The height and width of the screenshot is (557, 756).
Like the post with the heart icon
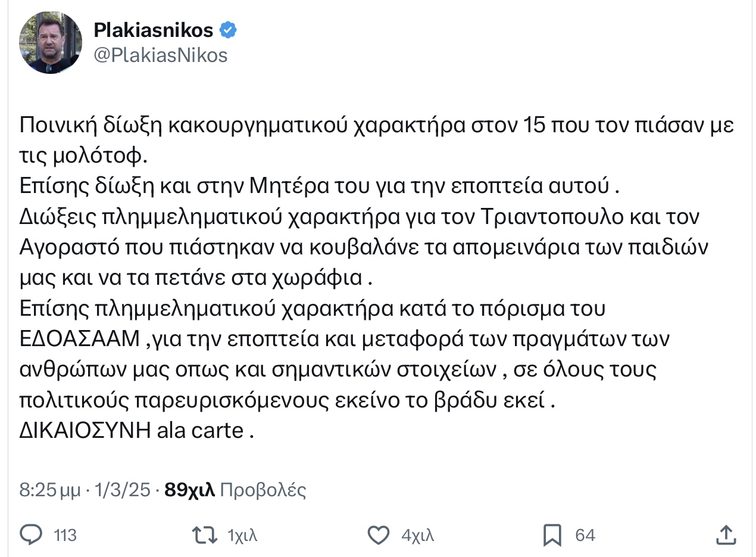(379, 535)
